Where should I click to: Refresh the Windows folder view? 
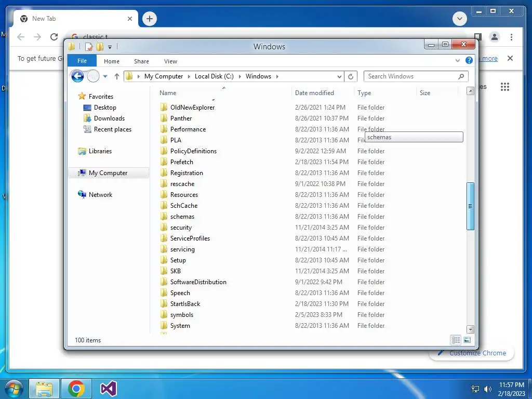point(351,76)
